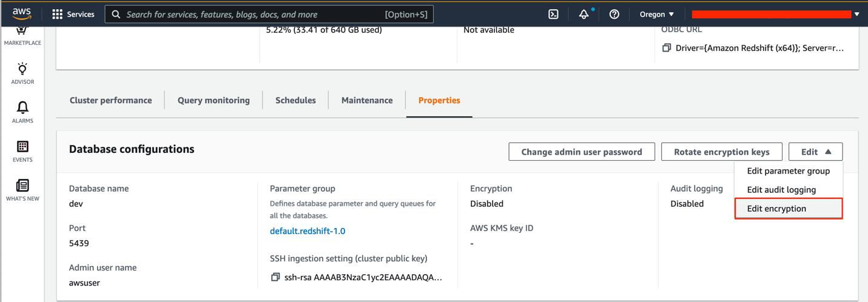Click the help question mark icon
868x302 pixels.
tap(614, 14)
